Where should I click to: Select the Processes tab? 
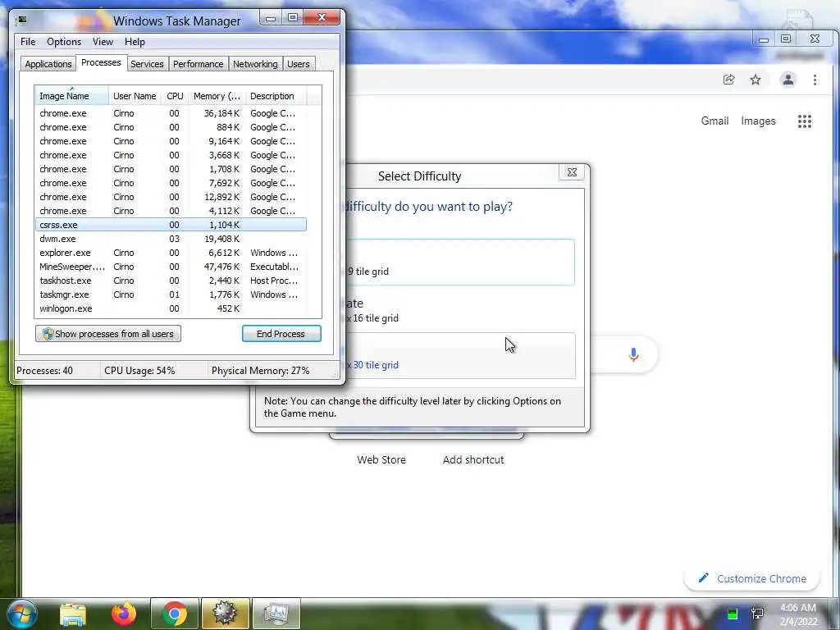[x=101, y=62]
